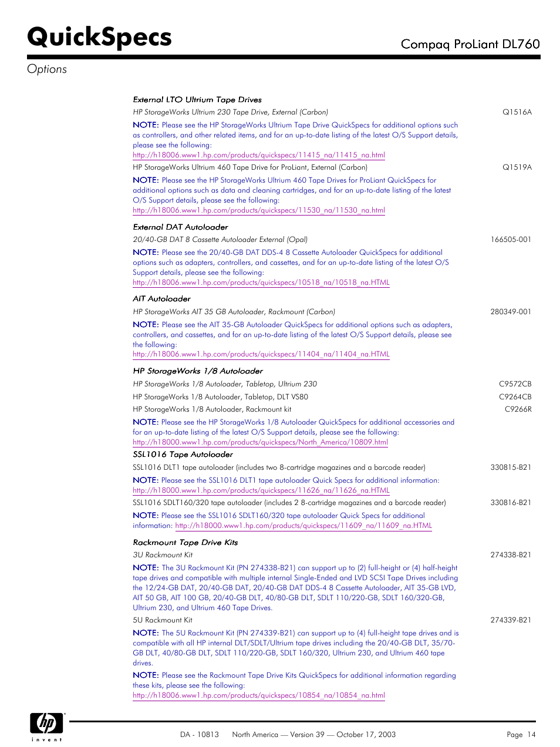This screenshot has height=747, width=560.
Task: Click the SSL1016 DLT1 tape autoloader line
Action: (x=279, y=467)
